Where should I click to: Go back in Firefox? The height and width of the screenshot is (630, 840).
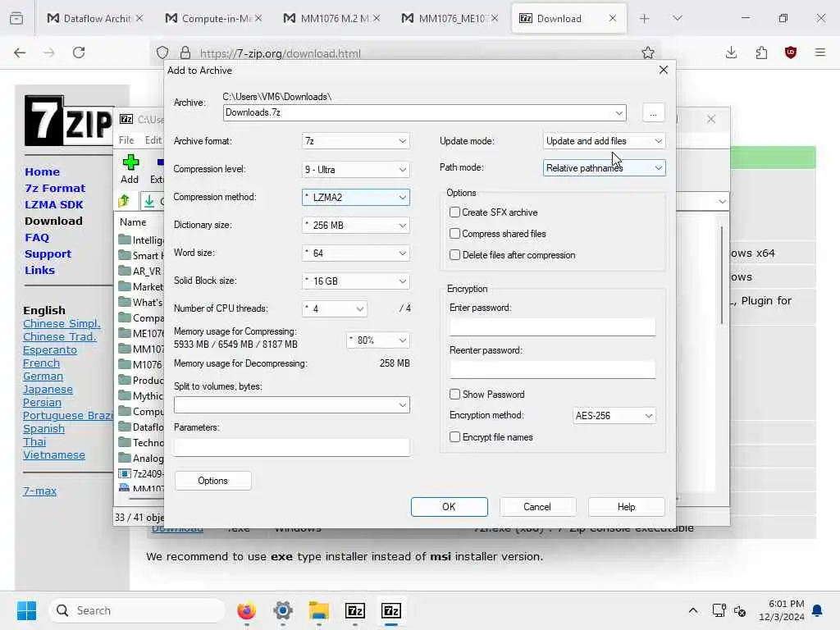(20, 52)
